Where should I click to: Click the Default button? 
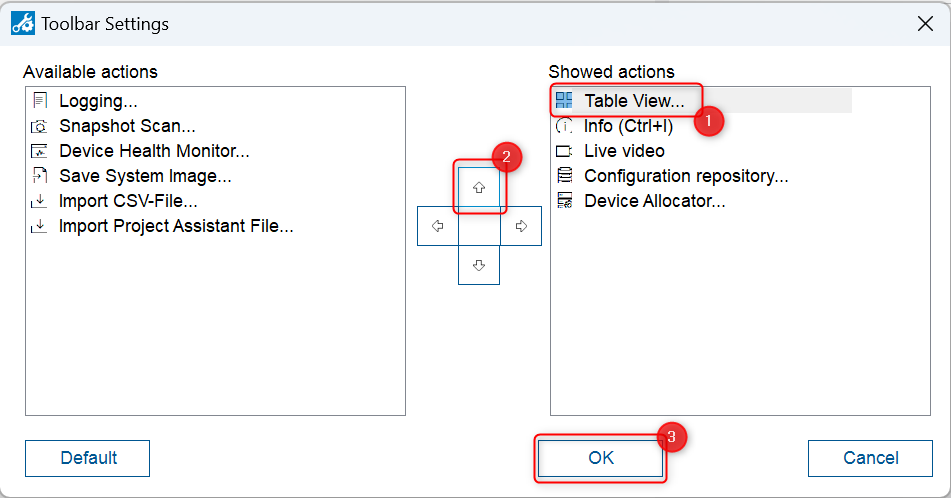coord(88,458)
